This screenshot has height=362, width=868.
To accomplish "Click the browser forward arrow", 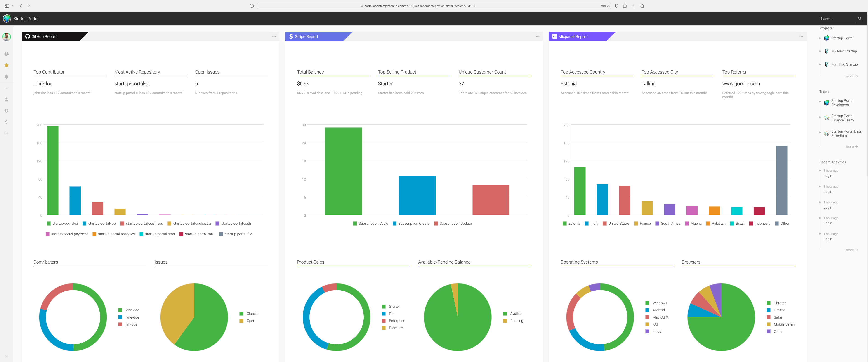I will point(29,6).
